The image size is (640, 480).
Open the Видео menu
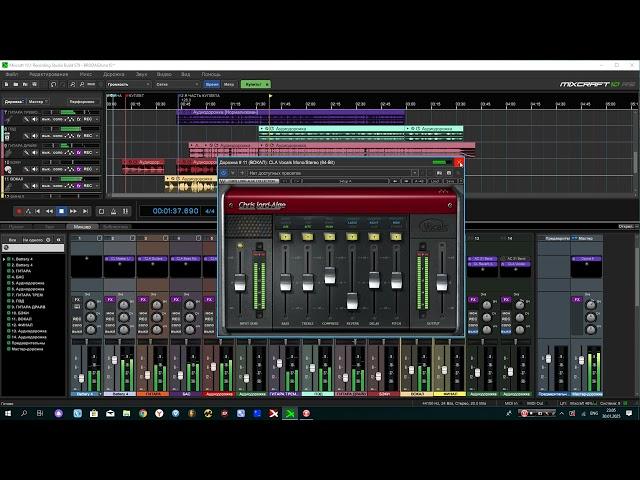pos(164,74)
